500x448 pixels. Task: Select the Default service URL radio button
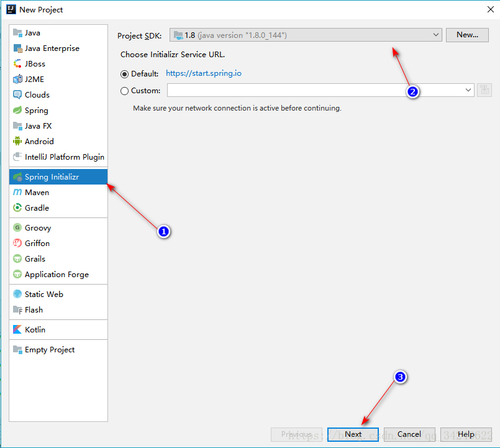124,74
